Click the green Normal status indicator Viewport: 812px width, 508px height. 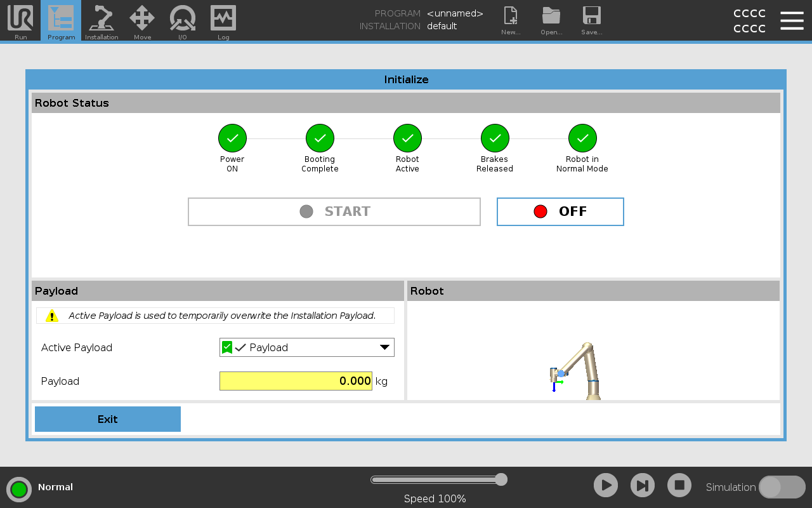click(x=19, y=490)
